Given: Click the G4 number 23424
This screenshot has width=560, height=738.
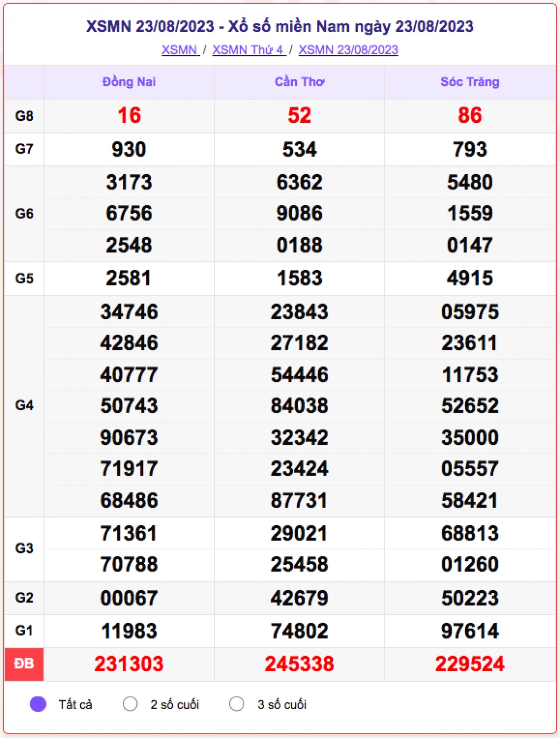Looking at the screenshot, I should pyautogui.click(x=300, y=469).
